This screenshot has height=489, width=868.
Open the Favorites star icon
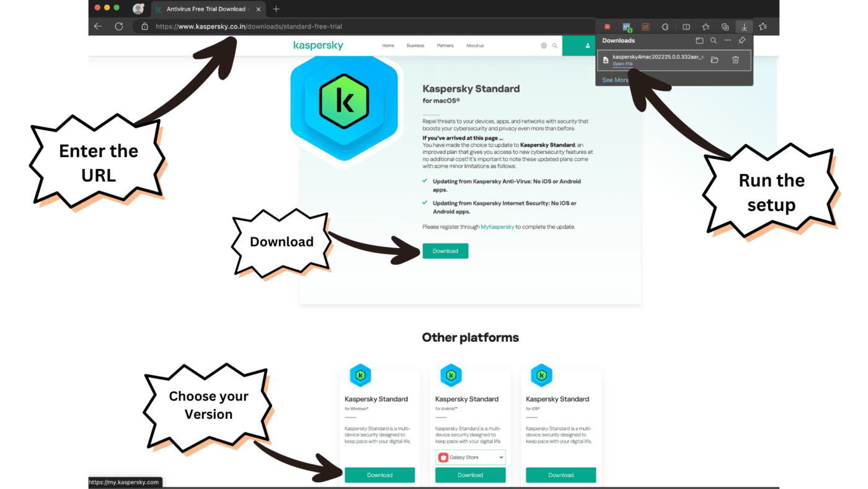(x=706, y=27)
